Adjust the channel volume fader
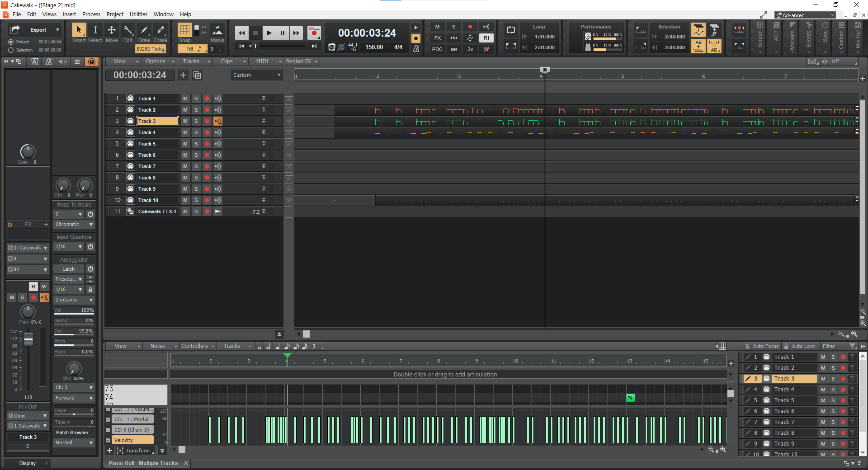 pos(28,338)
